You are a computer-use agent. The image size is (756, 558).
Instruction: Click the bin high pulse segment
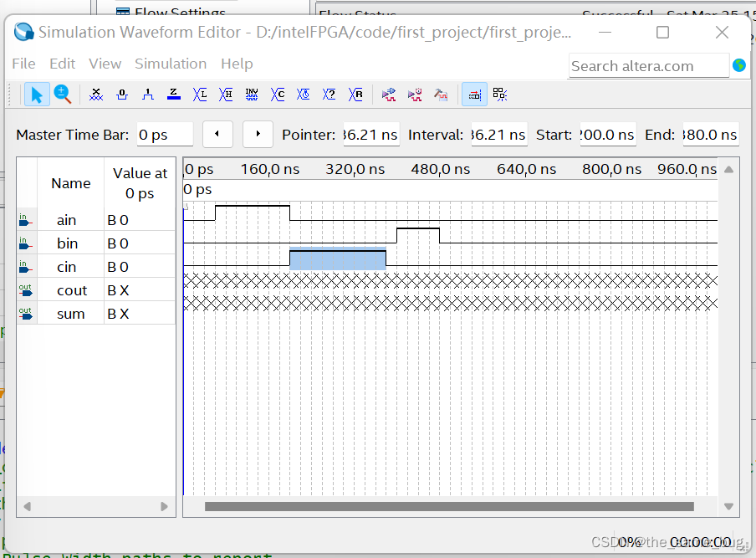418,235
